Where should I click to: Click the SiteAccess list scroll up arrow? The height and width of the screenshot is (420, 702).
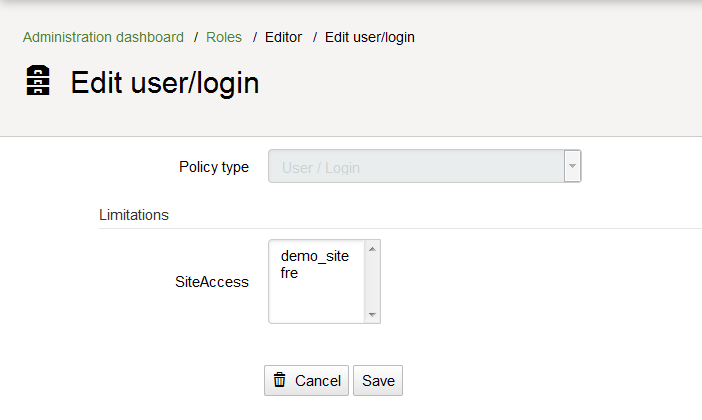point(372,249)
